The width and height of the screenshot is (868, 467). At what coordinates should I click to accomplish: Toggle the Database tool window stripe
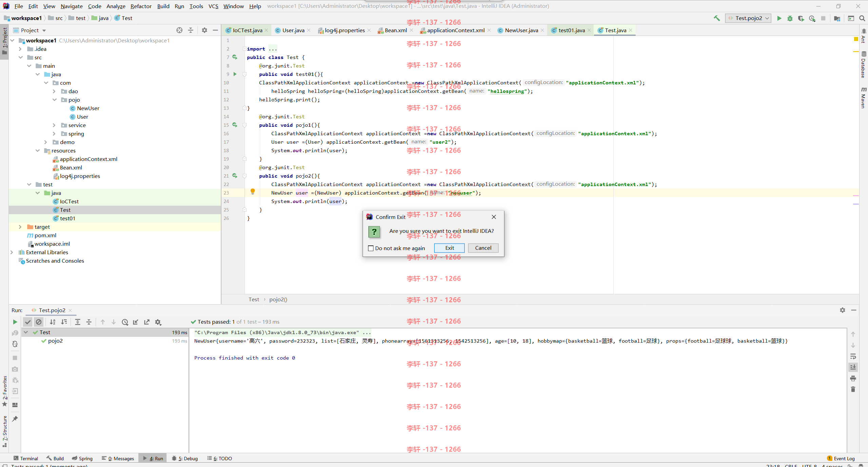(x=864, y=64)
